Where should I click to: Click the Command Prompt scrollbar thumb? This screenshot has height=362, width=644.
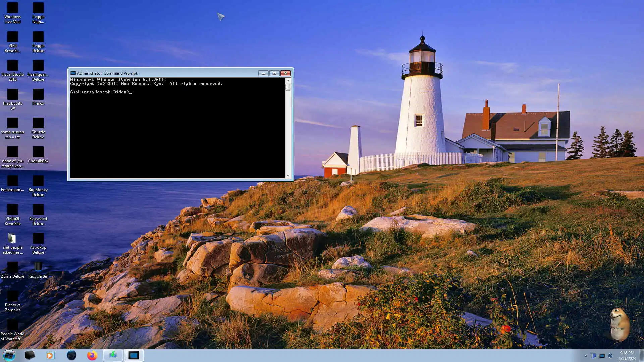(x=288, y=87)
